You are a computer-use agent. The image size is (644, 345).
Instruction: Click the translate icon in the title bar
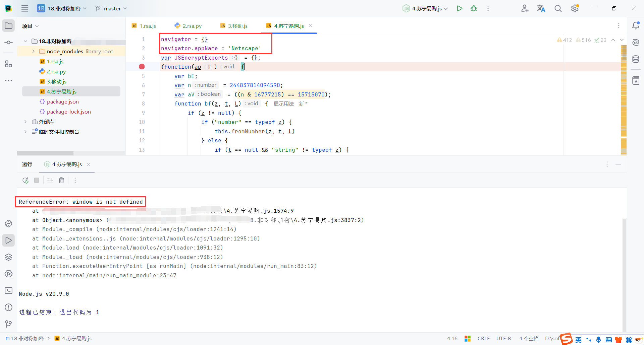click(541, 8)
